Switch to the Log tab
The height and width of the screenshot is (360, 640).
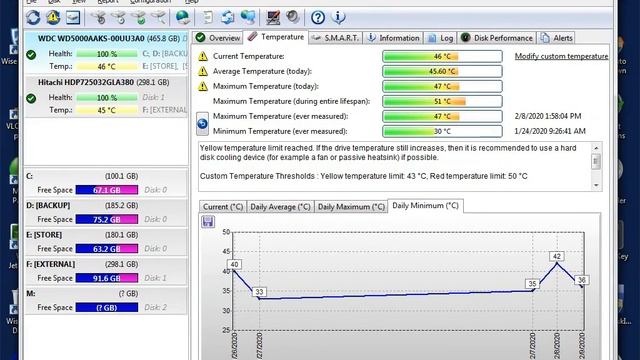click(440, 38)
